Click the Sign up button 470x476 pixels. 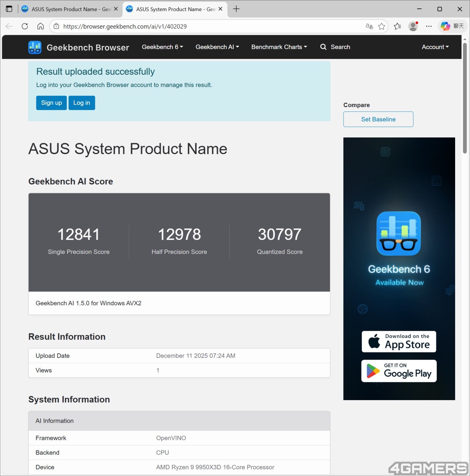pos(51,103)
